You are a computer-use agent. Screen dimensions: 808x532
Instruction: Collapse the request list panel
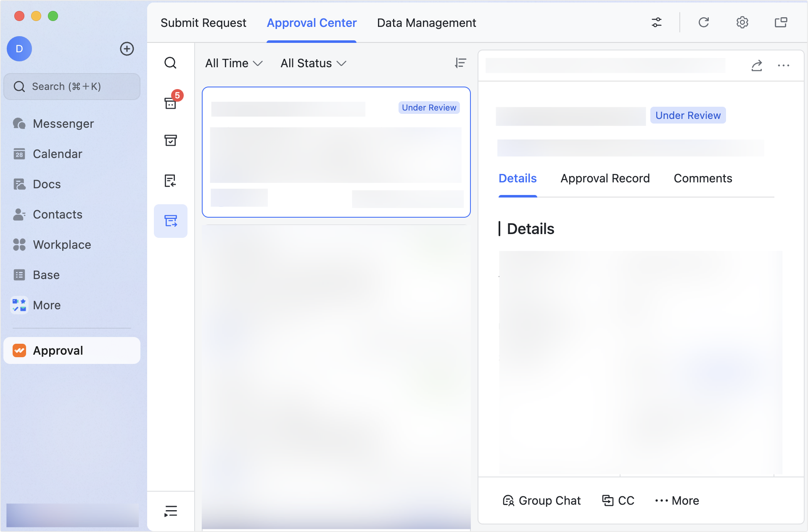coord(170,511)
